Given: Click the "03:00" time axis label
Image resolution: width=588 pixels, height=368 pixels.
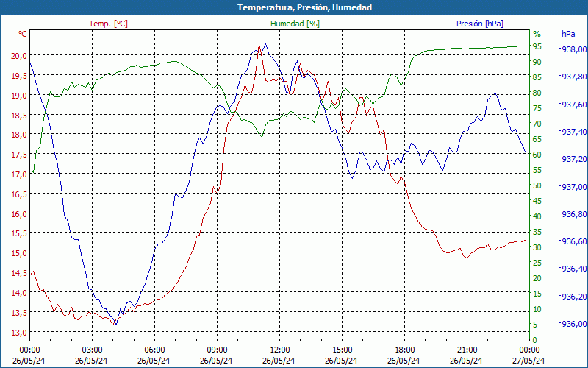Looking at the screenshot, I should point(93,349).
